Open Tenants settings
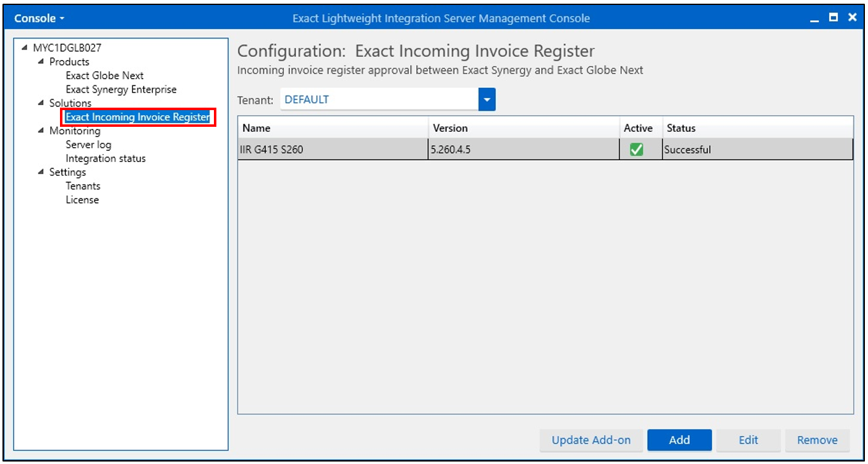Screen dimensions: 868x464 (83, 186)
